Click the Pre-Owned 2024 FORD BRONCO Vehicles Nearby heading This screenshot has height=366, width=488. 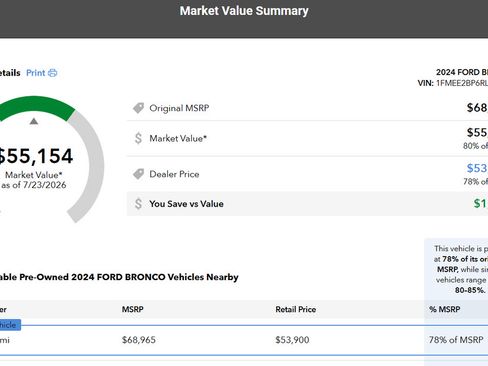[x=119, y=277]
